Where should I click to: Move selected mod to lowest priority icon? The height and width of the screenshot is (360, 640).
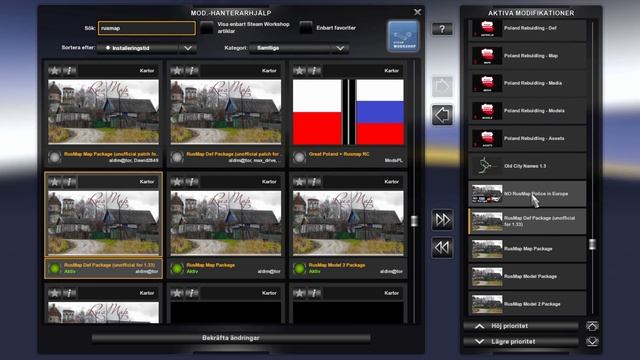(592, 341)
